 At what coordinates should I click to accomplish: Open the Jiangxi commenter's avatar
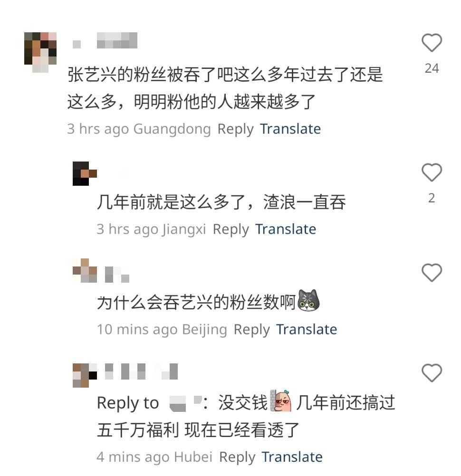point(85,174)
